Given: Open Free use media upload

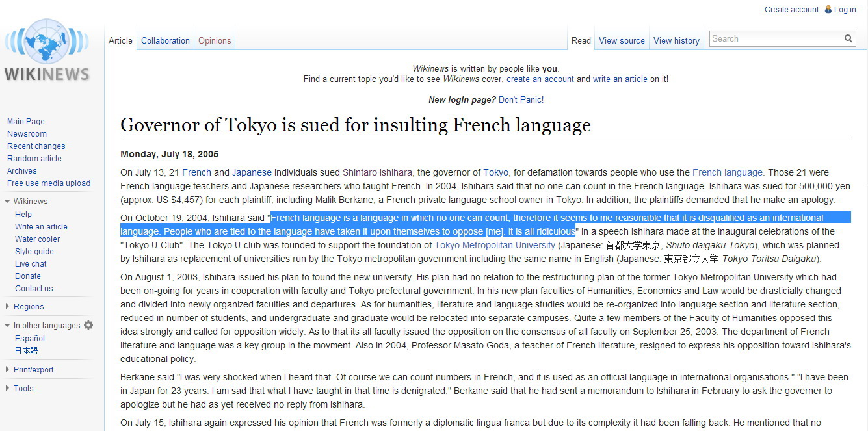Looking at the screenshot, I should 49,183.
